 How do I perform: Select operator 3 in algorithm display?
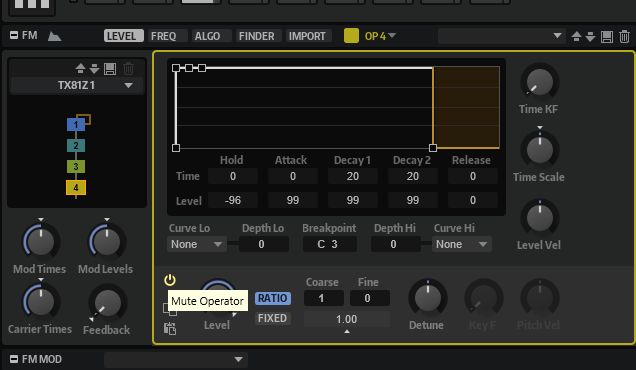(76, 166)
